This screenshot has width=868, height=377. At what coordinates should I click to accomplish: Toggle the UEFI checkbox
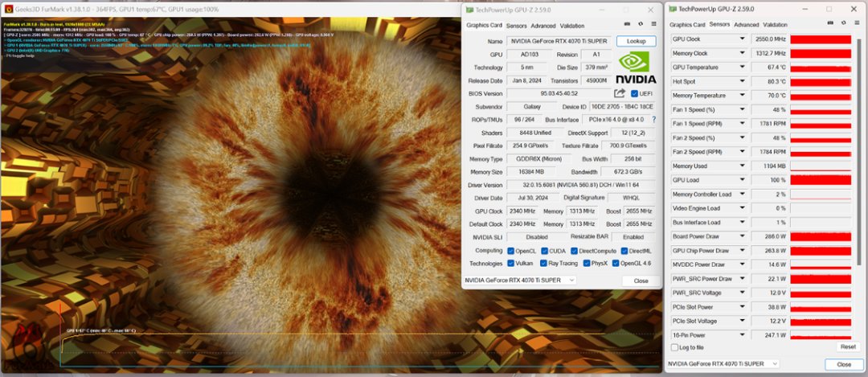click(635, 93)
